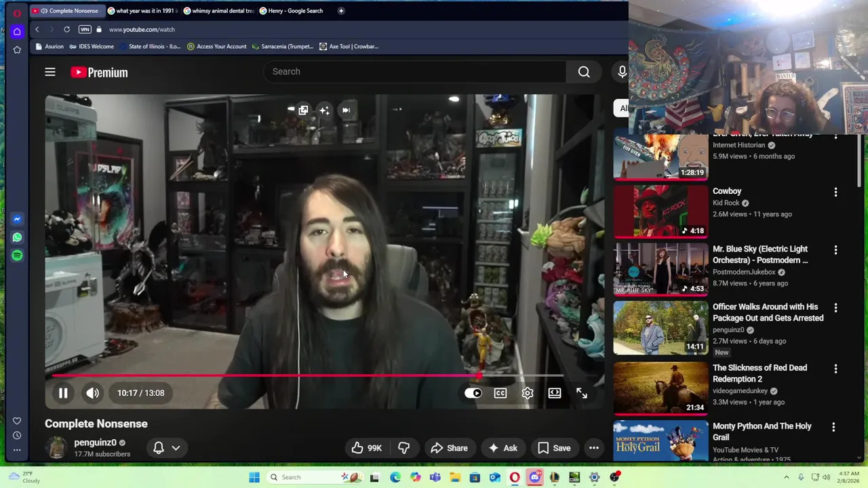Go back in browser history
This screenshot has width=868, height=488.
click(x=37, y=30)
